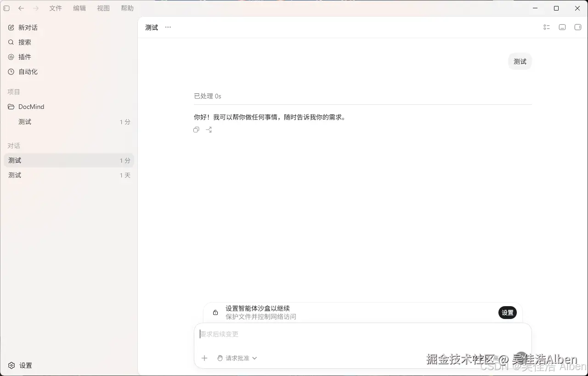Open the 编辑 menu
This screenshot has height=376, width=588.
[79, 8]
